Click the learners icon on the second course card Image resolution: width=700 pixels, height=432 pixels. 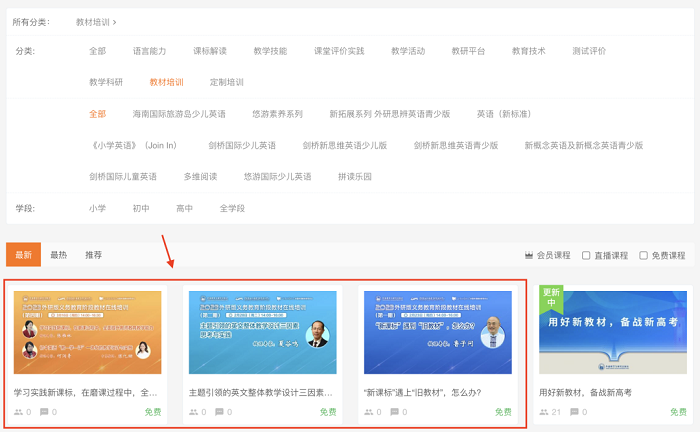pyautogui.click(x=194, y=412)
